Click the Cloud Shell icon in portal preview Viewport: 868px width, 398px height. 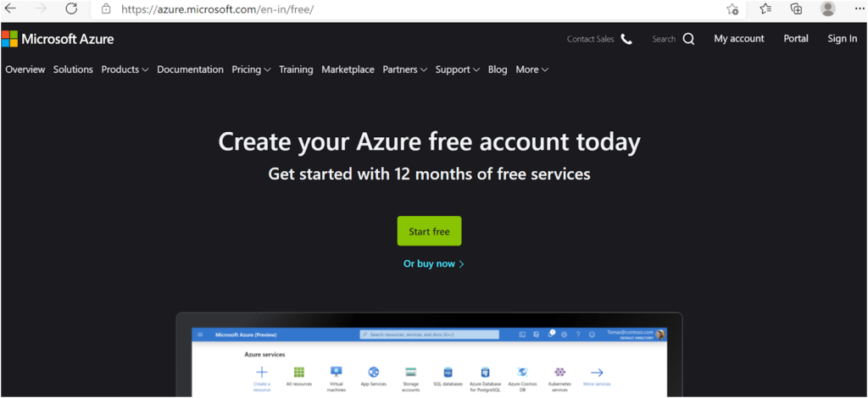click(522, 334)
